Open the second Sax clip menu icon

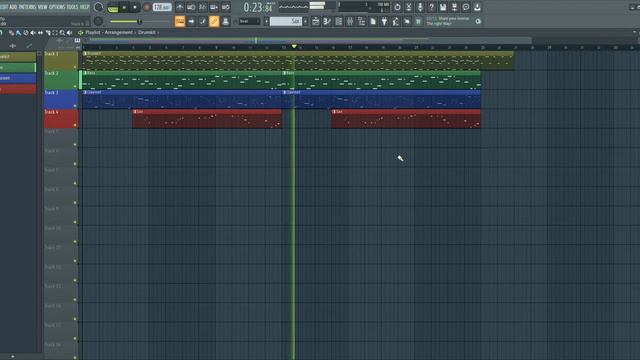point(334,112)
